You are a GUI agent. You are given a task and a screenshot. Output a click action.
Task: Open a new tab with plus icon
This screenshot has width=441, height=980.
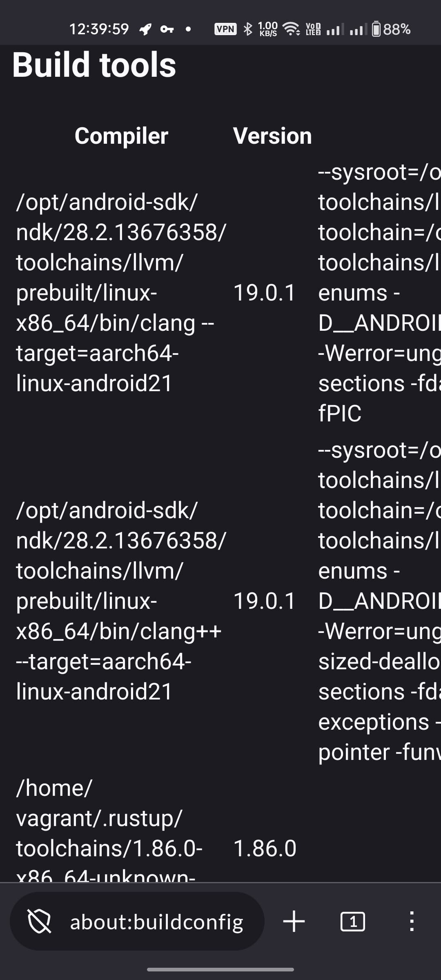(x=294, y=922)
